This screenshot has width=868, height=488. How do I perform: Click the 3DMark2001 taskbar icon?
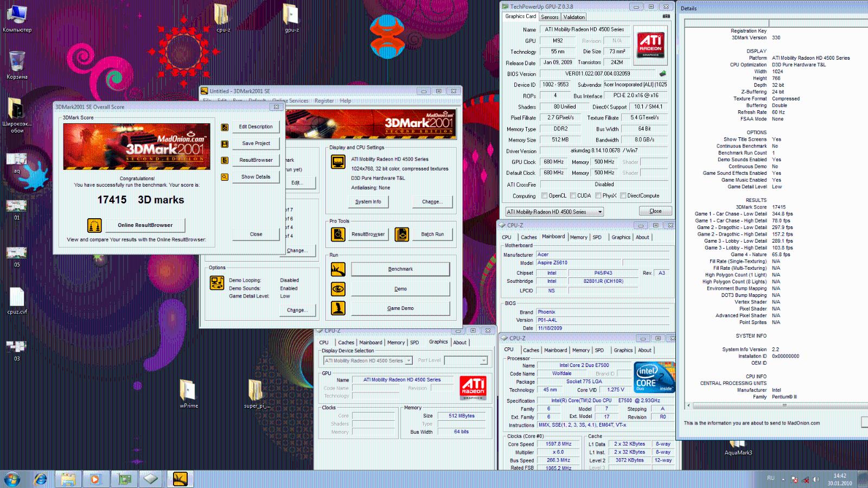[x=180, y=479]
